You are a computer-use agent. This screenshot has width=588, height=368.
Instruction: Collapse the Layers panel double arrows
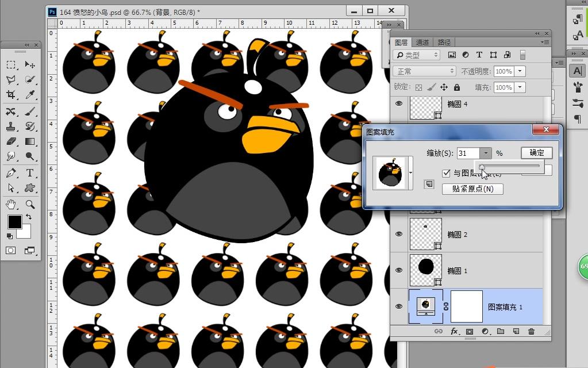pos(537,33)
